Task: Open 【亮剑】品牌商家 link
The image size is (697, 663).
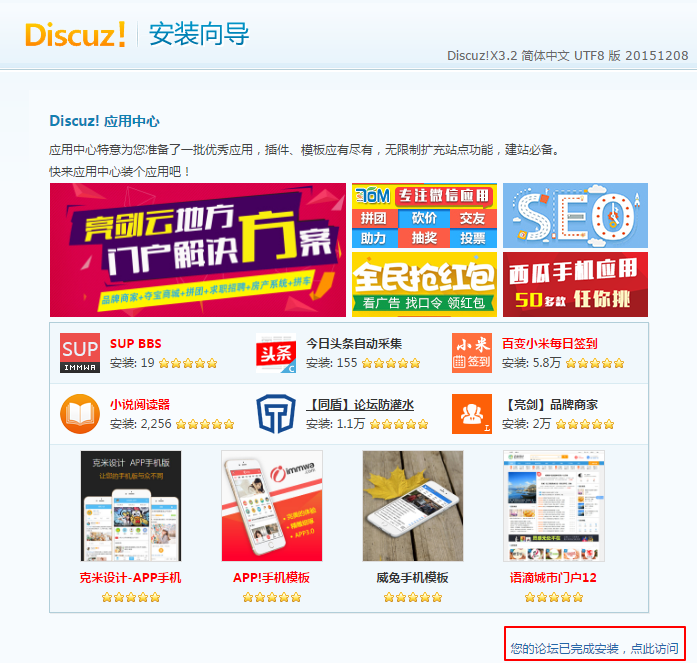Action: pyautogui.click(x=550, y=404)
